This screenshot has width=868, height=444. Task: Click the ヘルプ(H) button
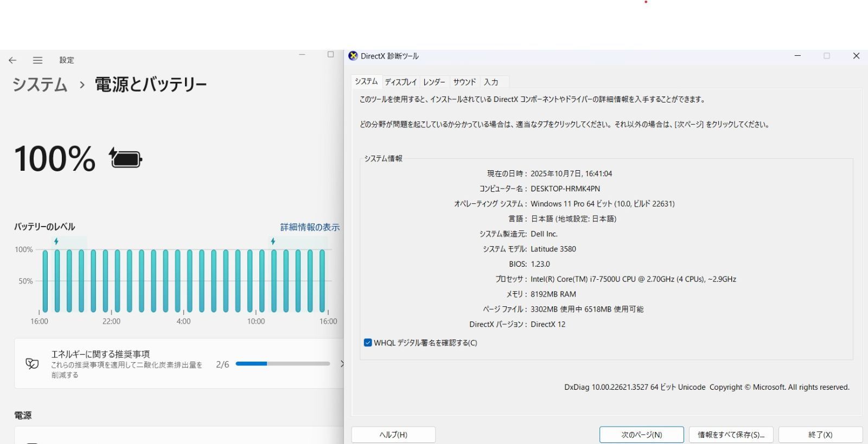point(393,435)
